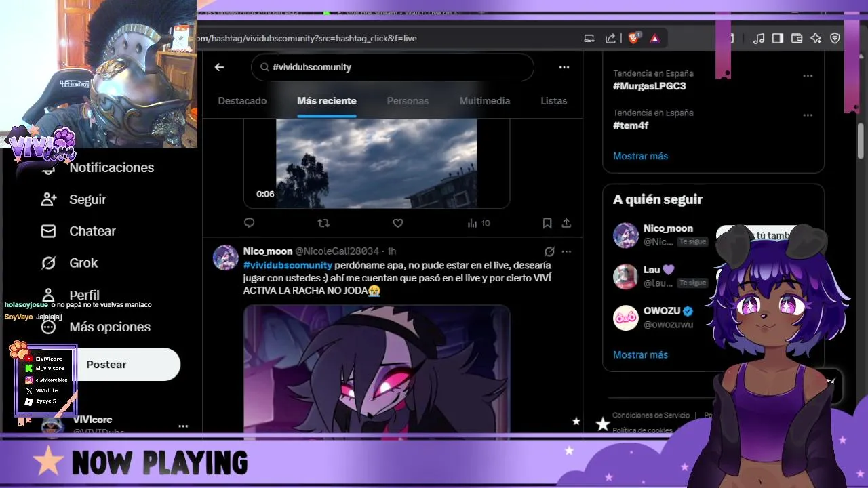Viewport: 868px width, 488px height.
Task: Open search options three-dot menu
Action: [x=564, y=67]
